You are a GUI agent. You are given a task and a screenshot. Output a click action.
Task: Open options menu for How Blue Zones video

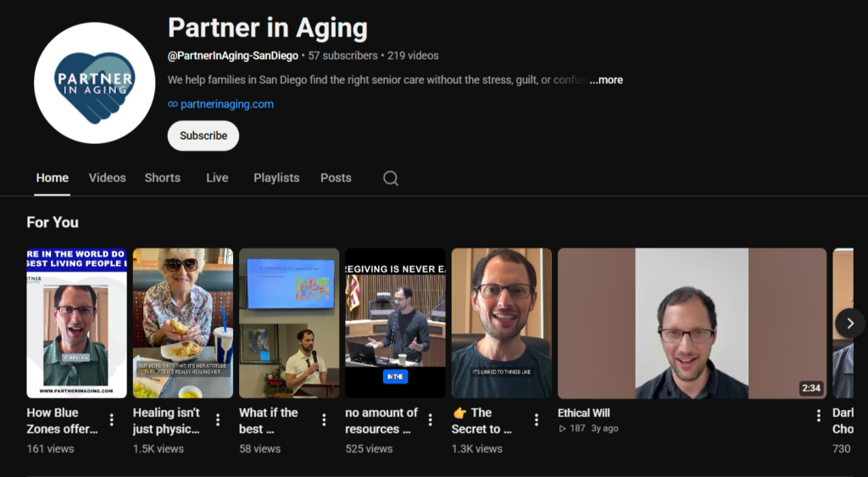[112, 420]
